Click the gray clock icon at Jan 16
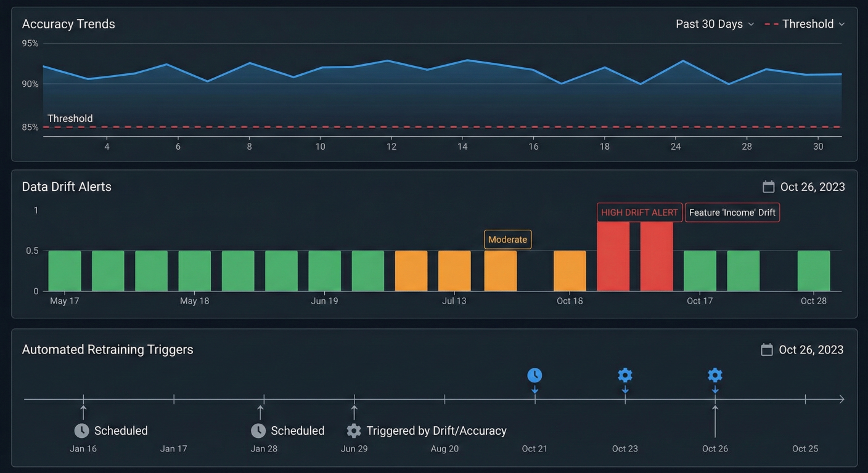868x473 pixels. point(82,431)
